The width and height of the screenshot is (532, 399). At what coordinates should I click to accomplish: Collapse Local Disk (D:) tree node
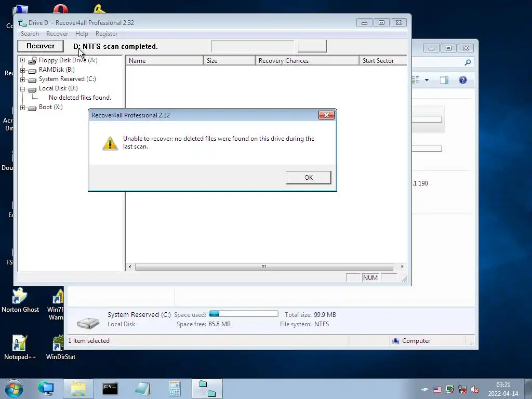(22, 89)
